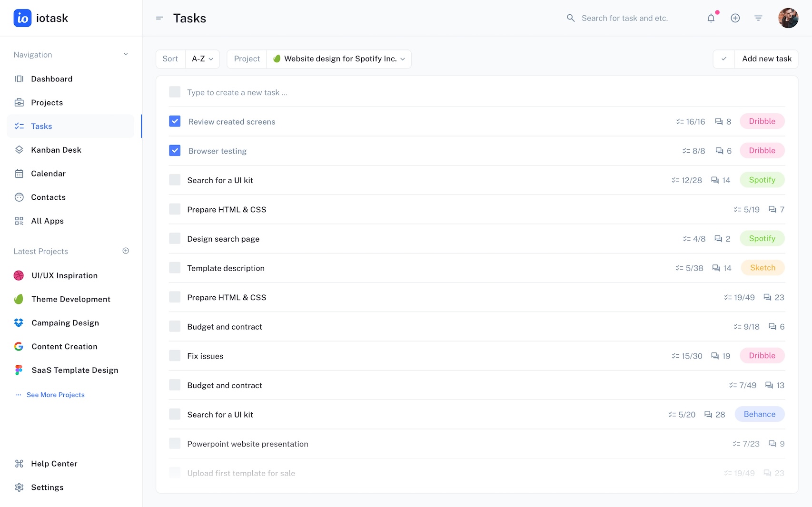Screen dimensions: 812x507
Task: Open Calendar from the navigation menu
Action: [x=48, y=174]
